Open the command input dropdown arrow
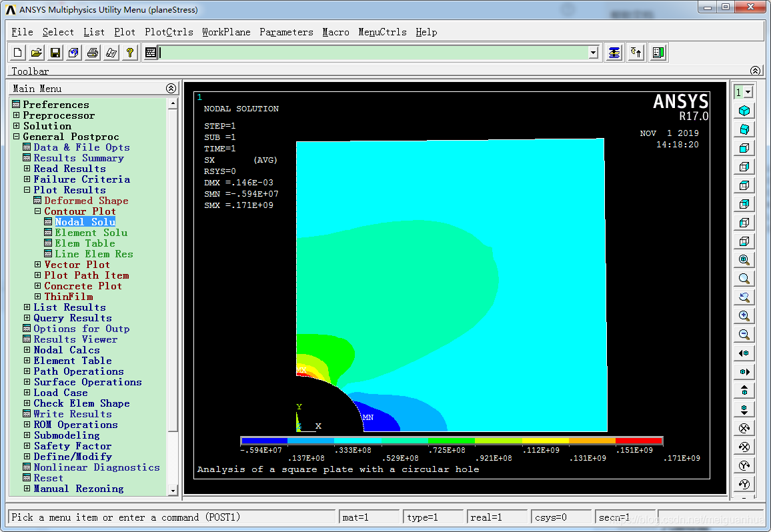 pos(594,53)
